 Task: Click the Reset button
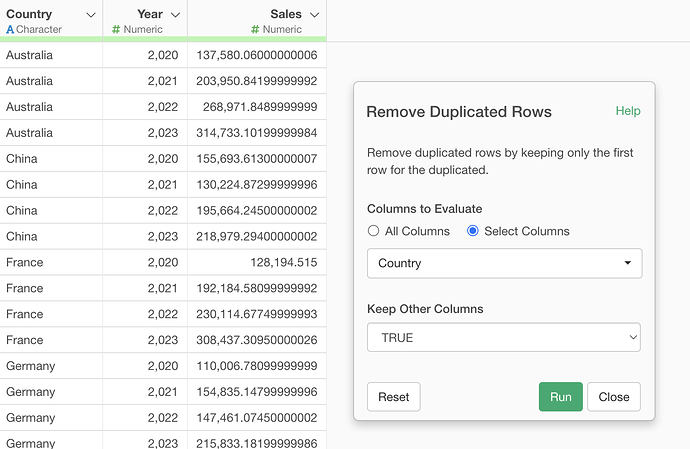coord(393,397)
